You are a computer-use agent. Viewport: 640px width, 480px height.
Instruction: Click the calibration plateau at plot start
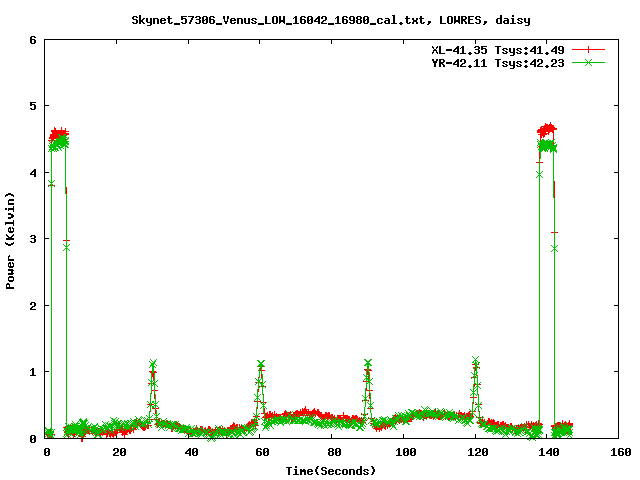[x=58, y=138]
